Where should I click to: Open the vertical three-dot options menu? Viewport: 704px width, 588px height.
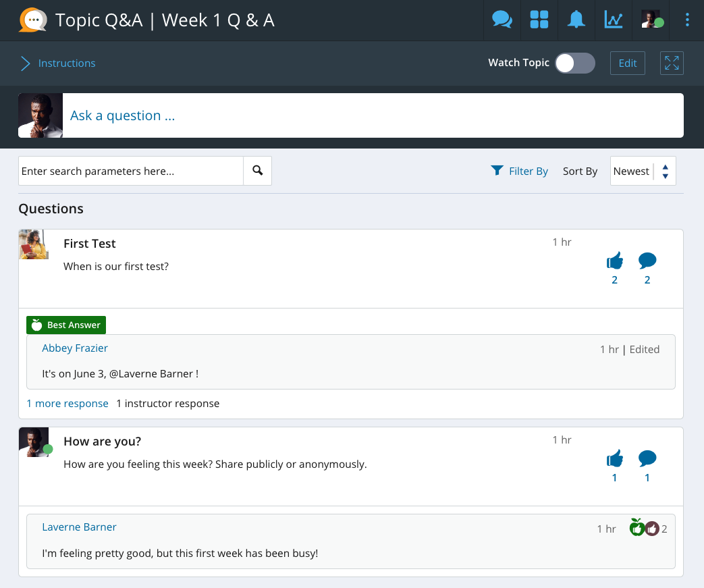coord(687,20)
